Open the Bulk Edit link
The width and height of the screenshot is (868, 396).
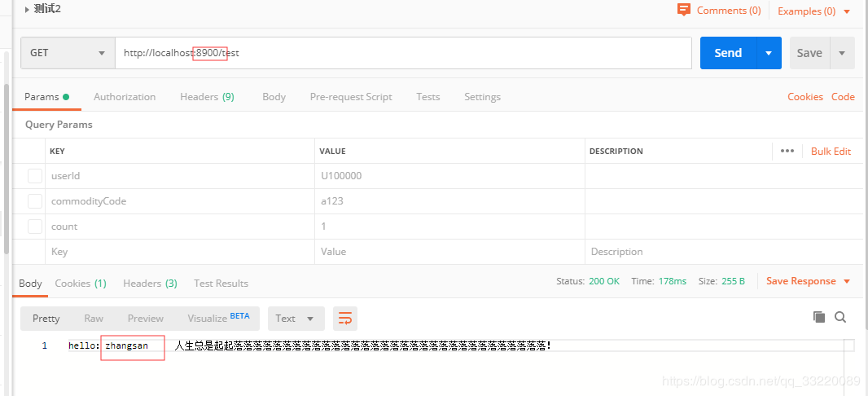coord(831,152)
